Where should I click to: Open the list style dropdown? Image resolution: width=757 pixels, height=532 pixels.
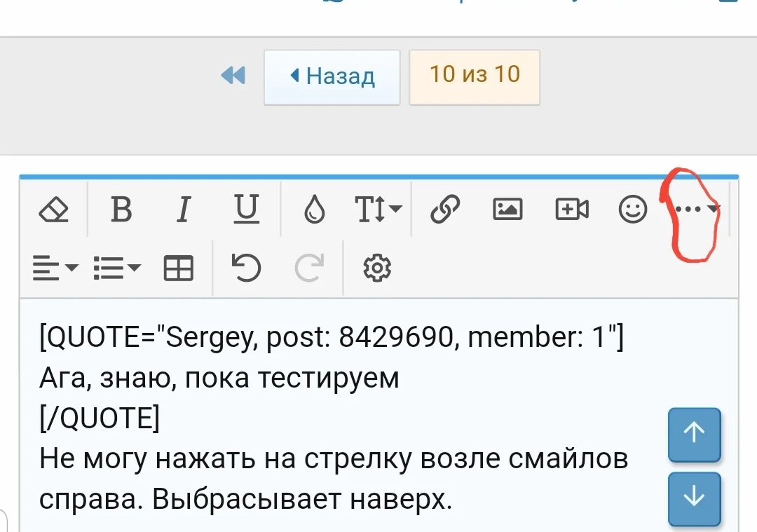(x=116, y=267)
